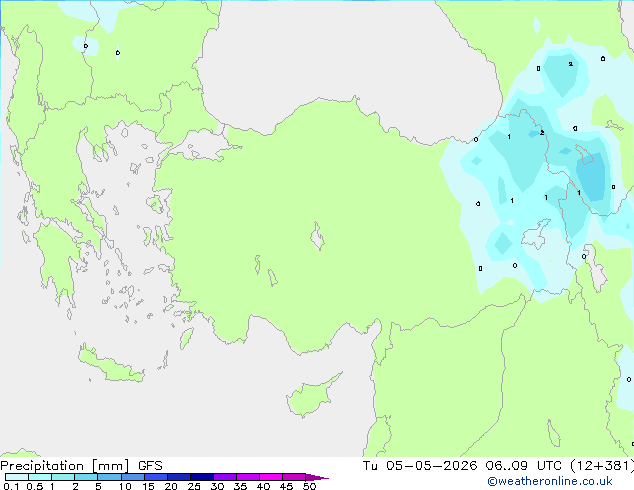Select the 10–15 mm legend swatch
This screenshot has height=490, width=634.
[132, 477]
